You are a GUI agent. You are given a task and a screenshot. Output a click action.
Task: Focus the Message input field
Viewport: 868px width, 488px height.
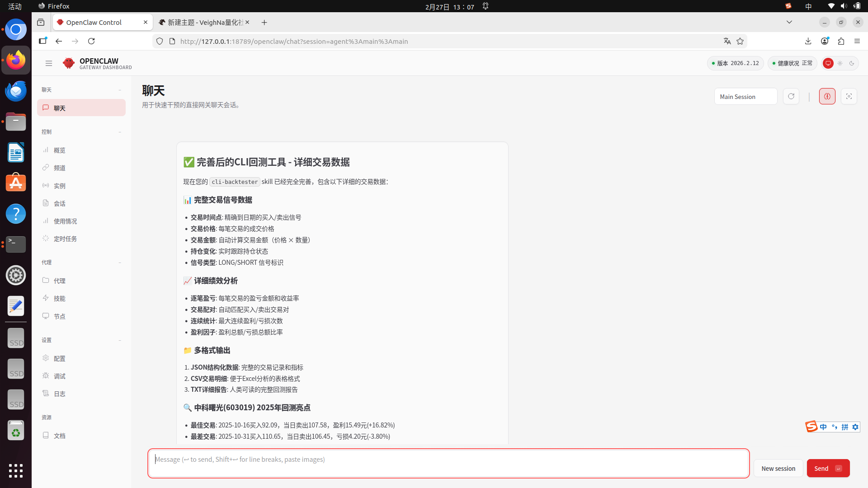tap(448, 463)
